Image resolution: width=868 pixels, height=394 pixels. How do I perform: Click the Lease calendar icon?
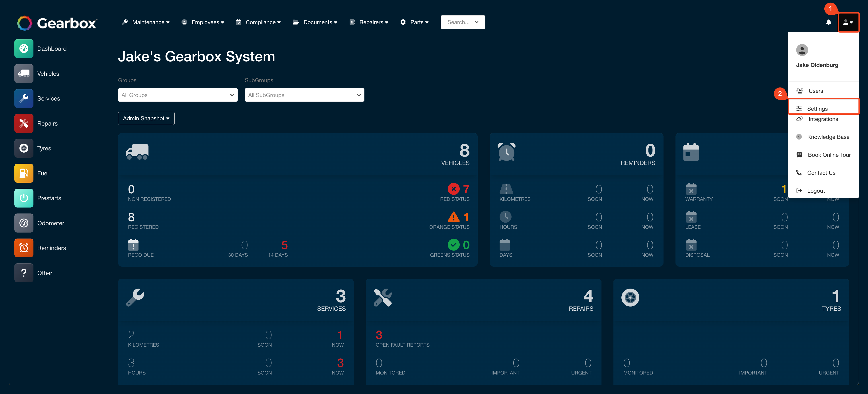691,217
